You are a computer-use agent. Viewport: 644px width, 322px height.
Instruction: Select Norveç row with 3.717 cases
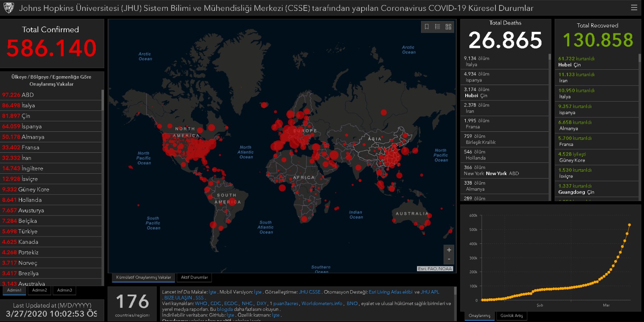click(51, 262)
